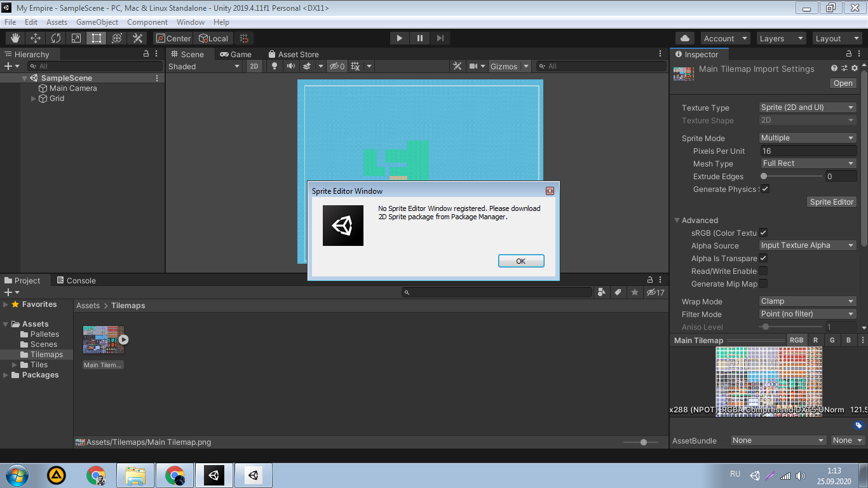Viewport: 868px width, 488px height.
Task: Toggle hidden packages count 17
Action: tap(655, 292)
